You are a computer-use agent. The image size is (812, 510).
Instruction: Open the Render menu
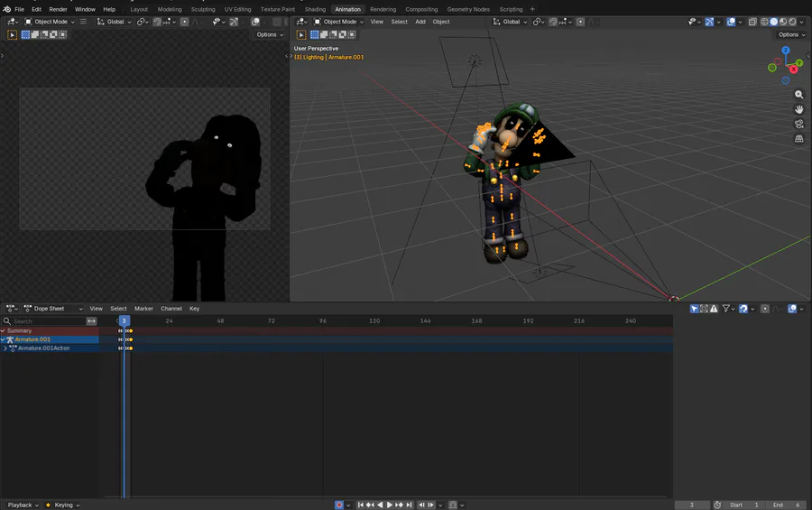(58, 9)
